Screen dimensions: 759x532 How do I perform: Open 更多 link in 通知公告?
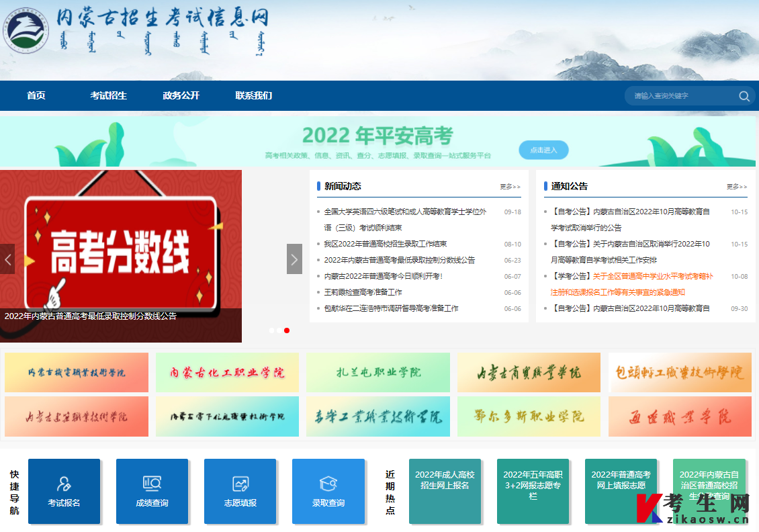point(737,186)
